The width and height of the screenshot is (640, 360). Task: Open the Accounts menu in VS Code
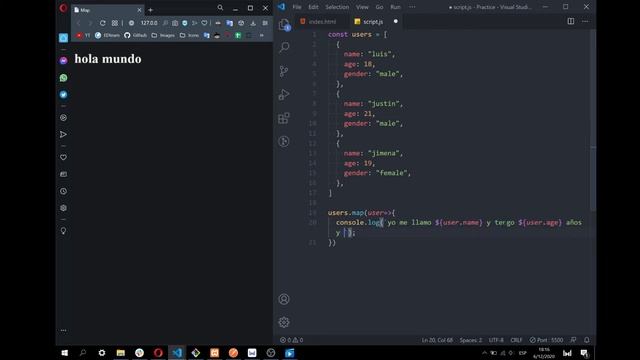pos(284,299)
